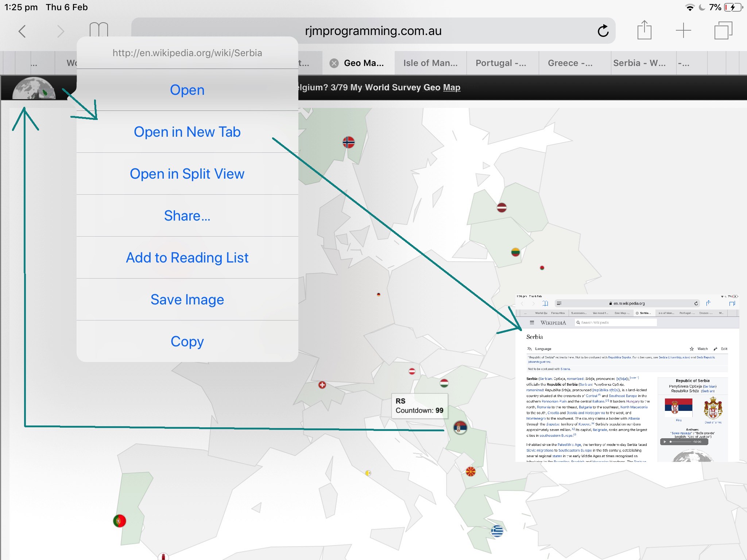Tap the 1:25 pm clock in the status bar

click(x=21, y=7)
